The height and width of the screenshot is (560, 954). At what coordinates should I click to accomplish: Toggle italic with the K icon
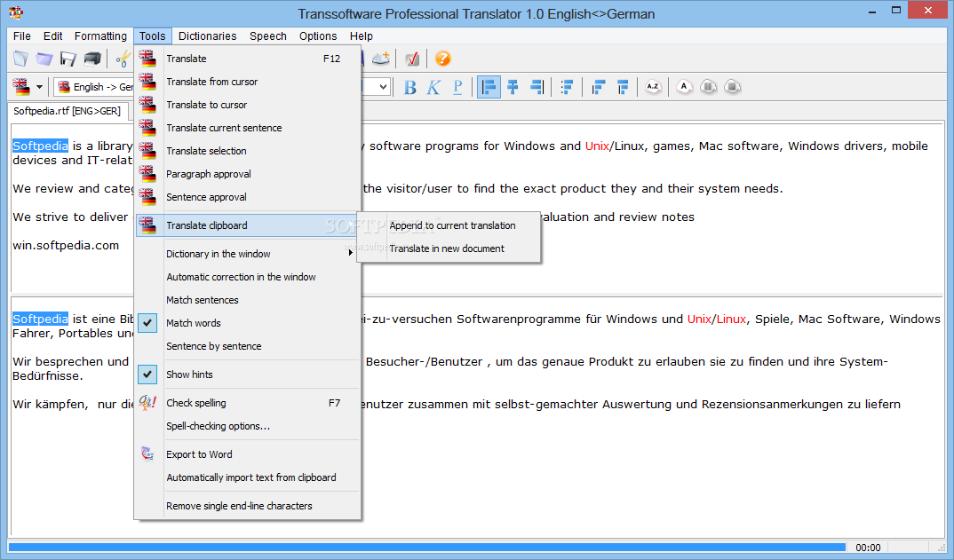[x=433, y=88]
